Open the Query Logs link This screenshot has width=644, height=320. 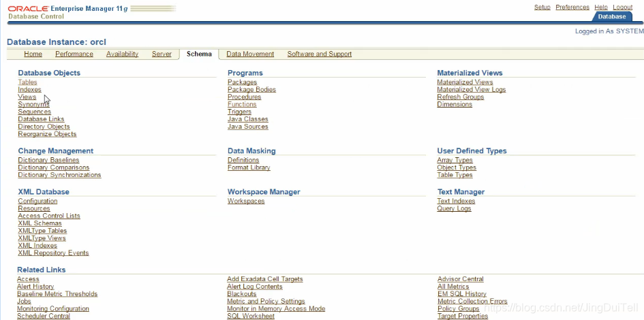(454, 208)
